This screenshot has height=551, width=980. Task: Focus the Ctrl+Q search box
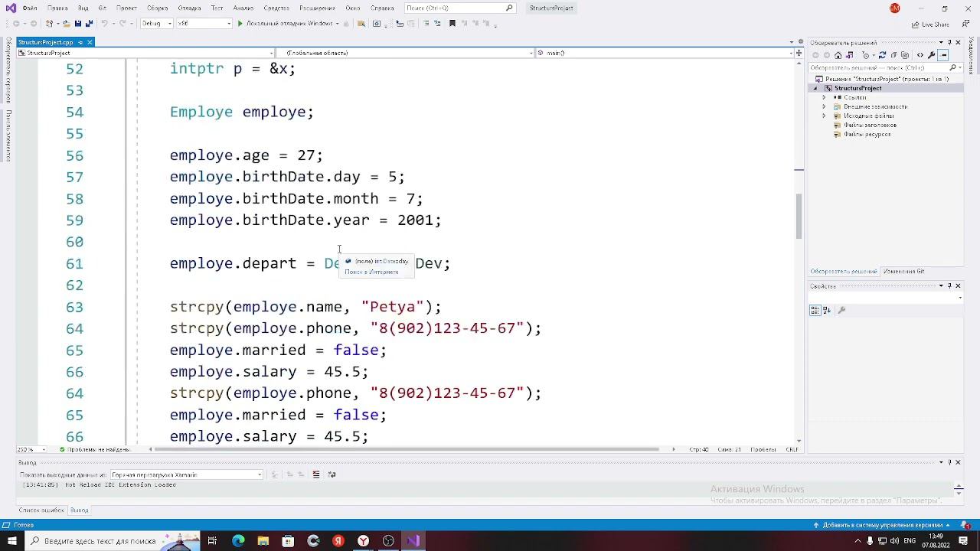click(x=459, y=8)
